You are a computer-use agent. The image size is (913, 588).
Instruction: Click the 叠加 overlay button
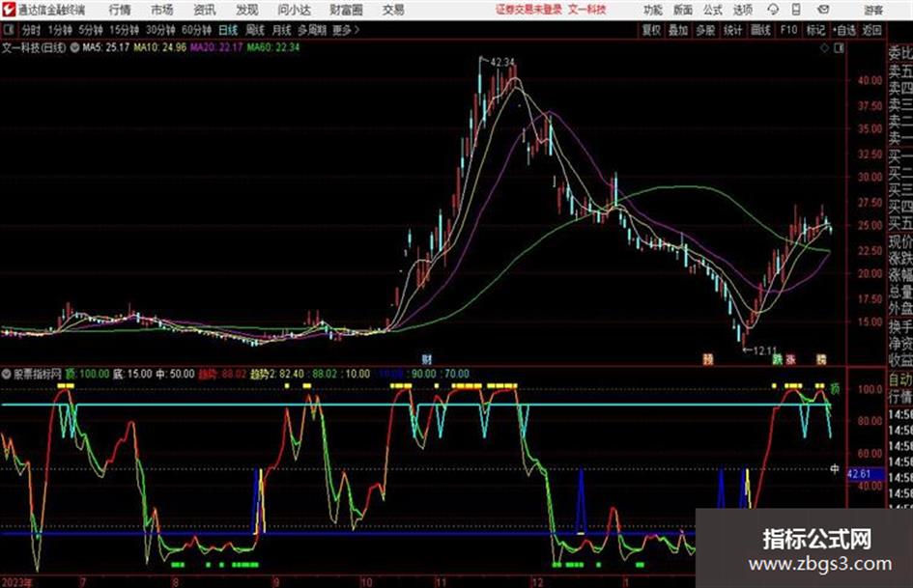pos(678,30)
